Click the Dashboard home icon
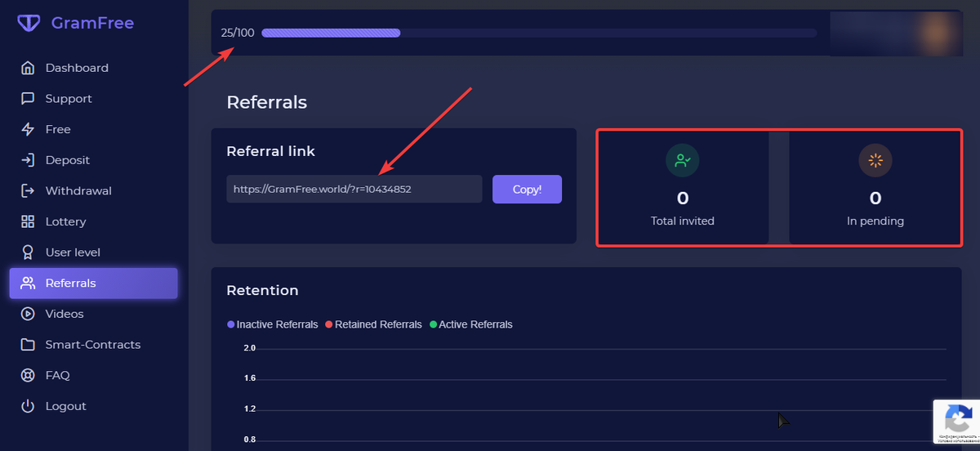Screen dimensions: 980x451 click(28, 68)
